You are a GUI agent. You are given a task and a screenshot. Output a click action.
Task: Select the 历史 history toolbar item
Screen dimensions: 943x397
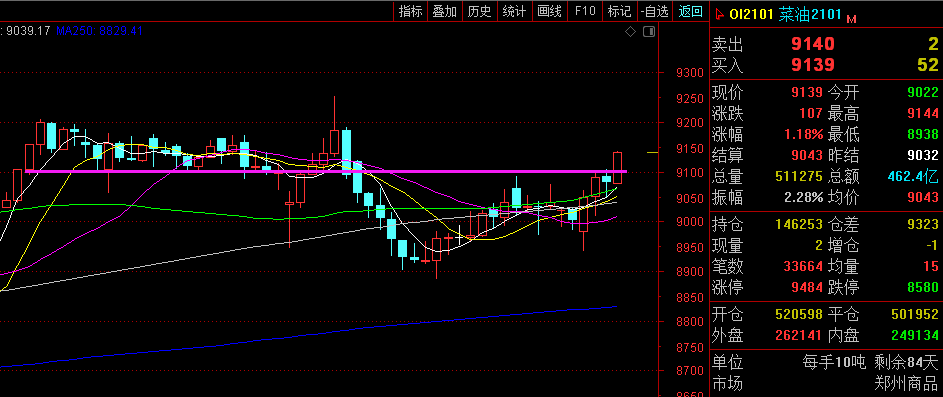pyautogui.click(x=479, y=11)
